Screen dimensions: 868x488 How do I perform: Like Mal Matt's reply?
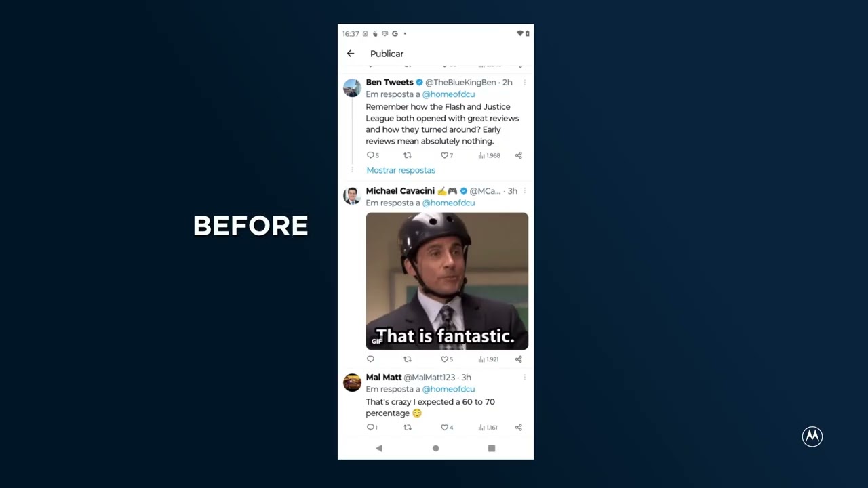tap(447, 428)
